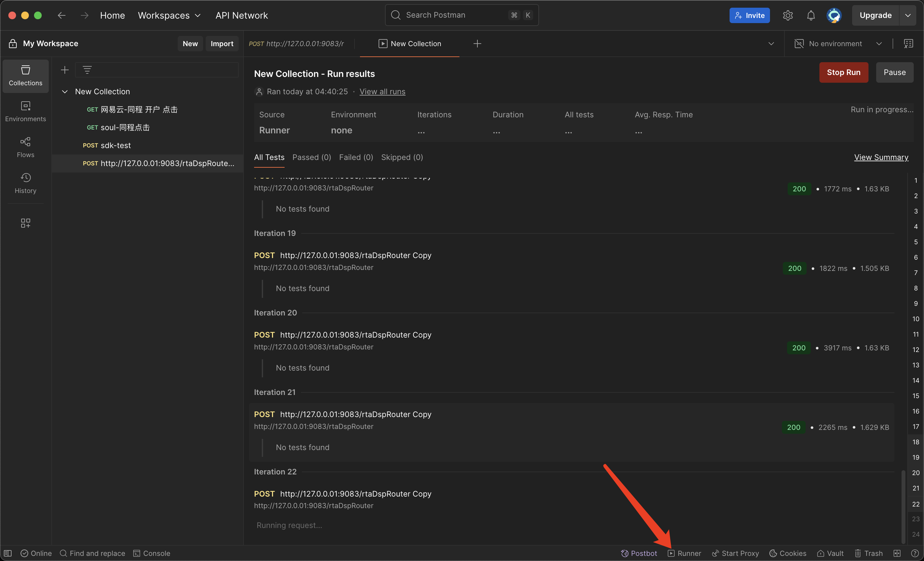Select POST rtaDspRoute request in sidebar
924x561 pixels.
[x=148, y=163]
